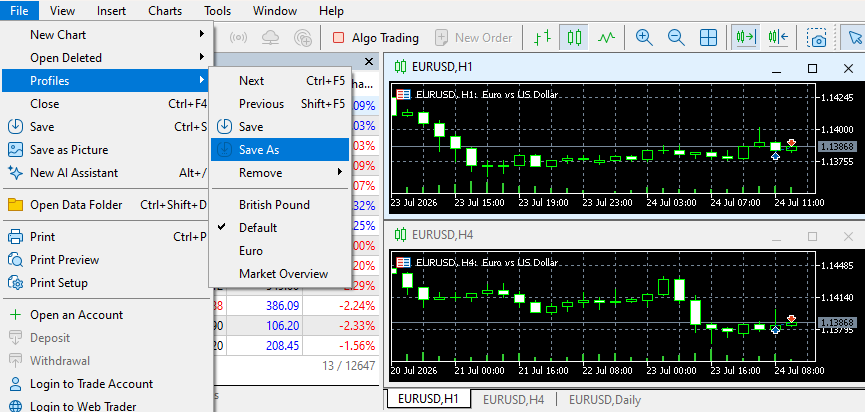Click the 13 / 12647 symbol count

[349, 365]
